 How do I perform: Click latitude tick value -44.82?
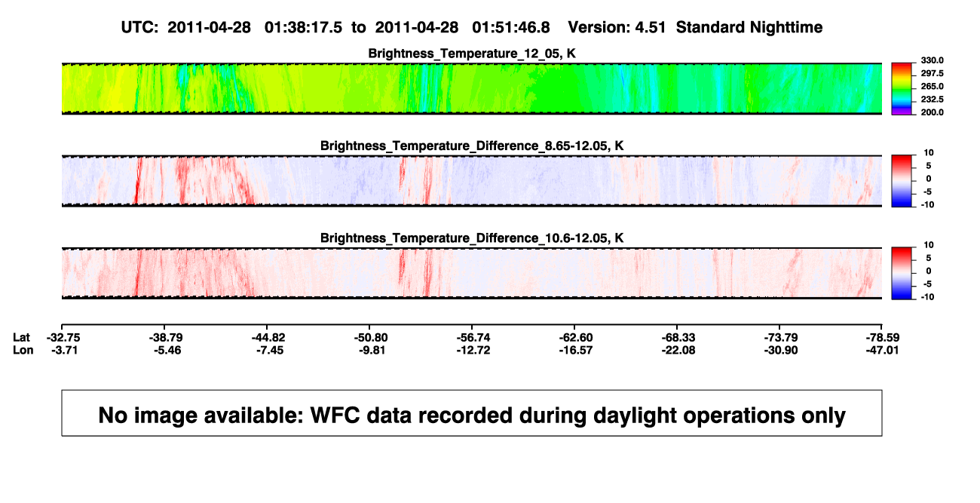point(267,337)
